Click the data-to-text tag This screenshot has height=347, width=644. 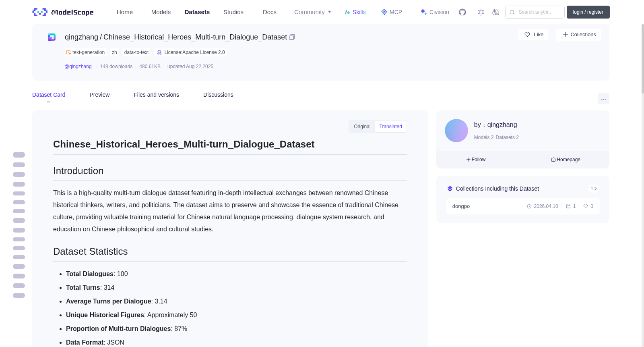(136, 52)
